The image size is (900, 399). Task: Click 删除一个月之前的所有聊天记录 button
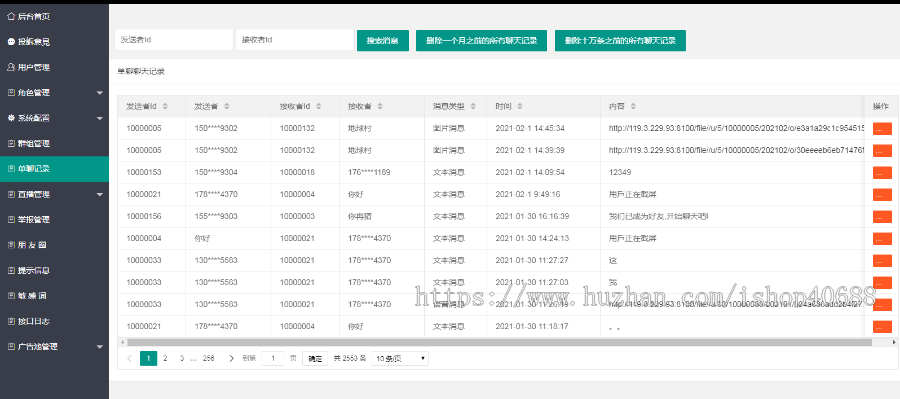pyautogui.click(x=481, y=40)
